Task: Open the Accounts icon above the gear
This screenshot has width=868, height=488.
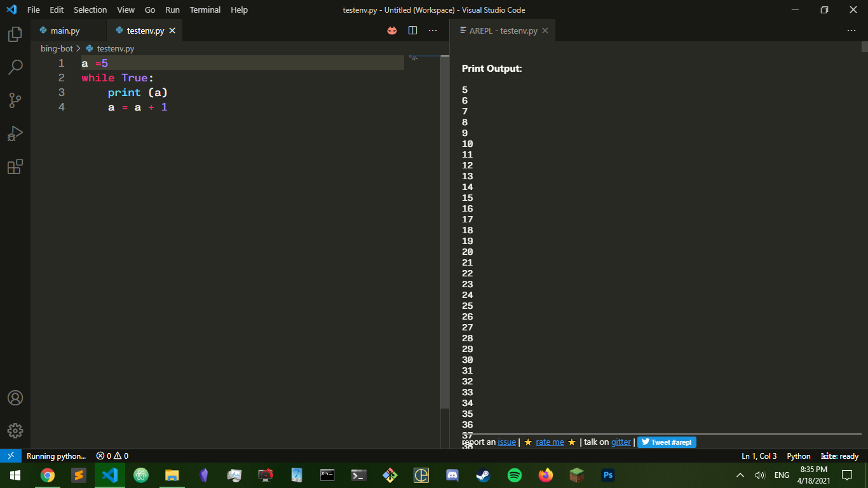Action: tap(15, 398)
